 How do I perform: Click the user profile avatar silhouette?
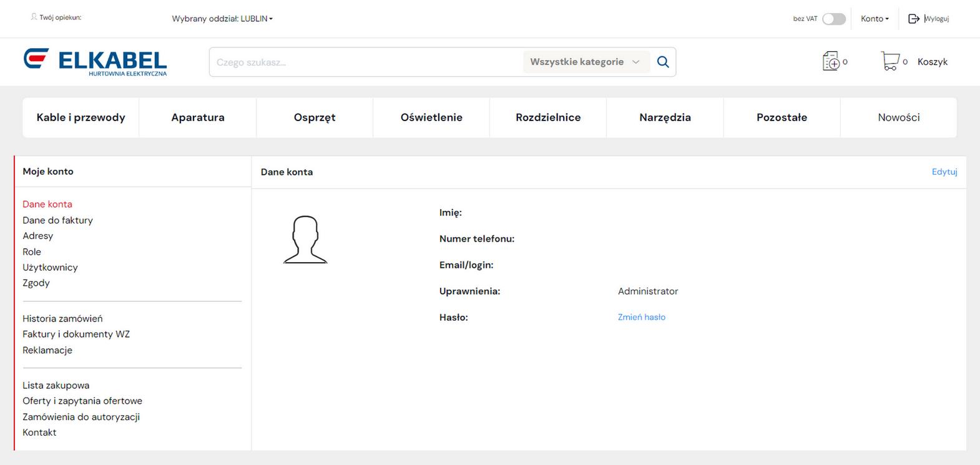305,240
